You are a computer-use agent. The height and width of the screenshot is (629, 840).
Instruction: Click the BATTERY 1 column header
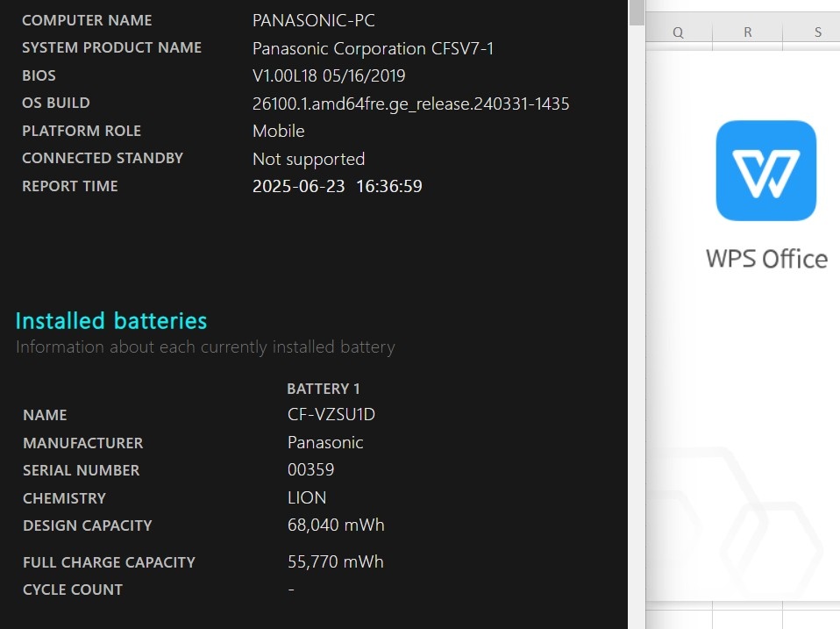pyautogui.click(x=324, y=389)
